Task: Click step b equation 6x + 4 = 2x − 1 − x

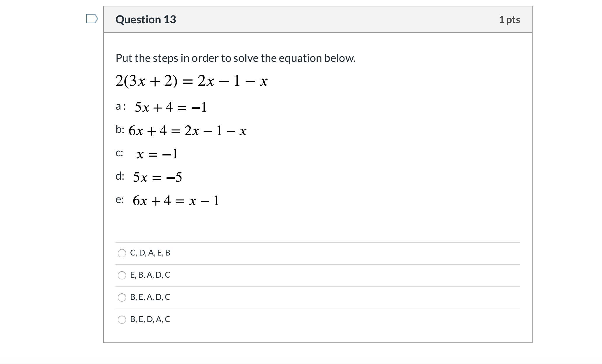Action: point(188,130)
